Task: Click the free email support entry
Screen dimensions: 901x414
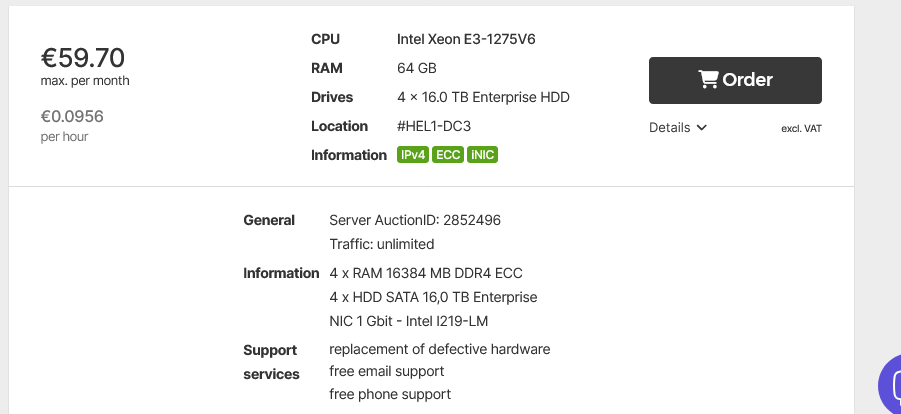Action: tap(386, 371)
